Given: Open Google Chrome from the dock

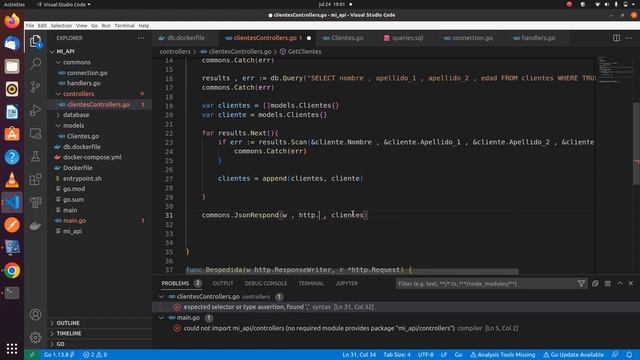Looking at the screenshot, I should click(12, 271).
